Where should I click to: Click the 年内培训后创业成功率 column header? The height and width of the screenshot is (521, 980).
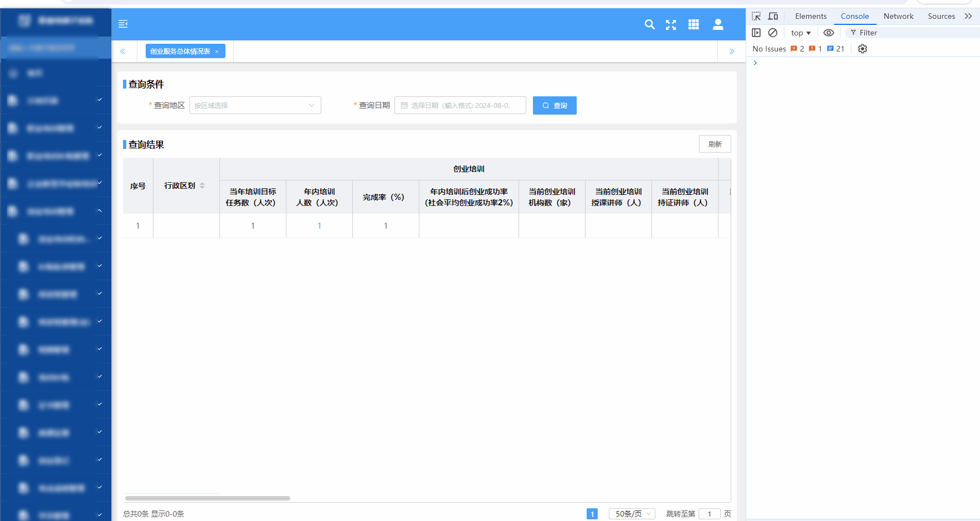(469, 197)
